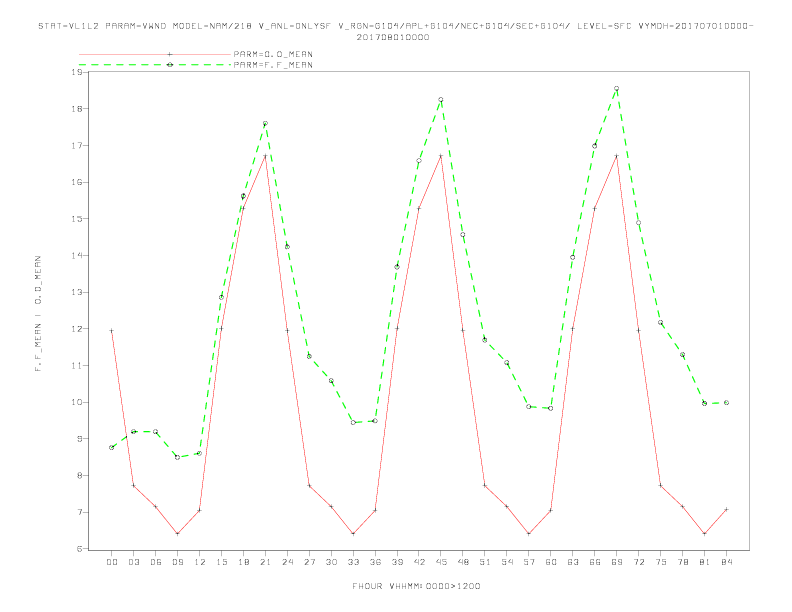Click x-axis tick label 60
The image size is (792, 612).
tap(551, 562)
